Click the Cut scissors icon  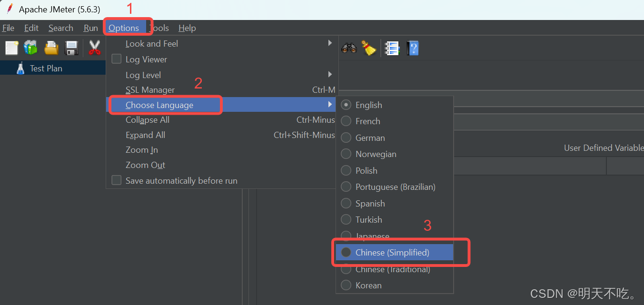pyautogui.click(x=95, y=48)
